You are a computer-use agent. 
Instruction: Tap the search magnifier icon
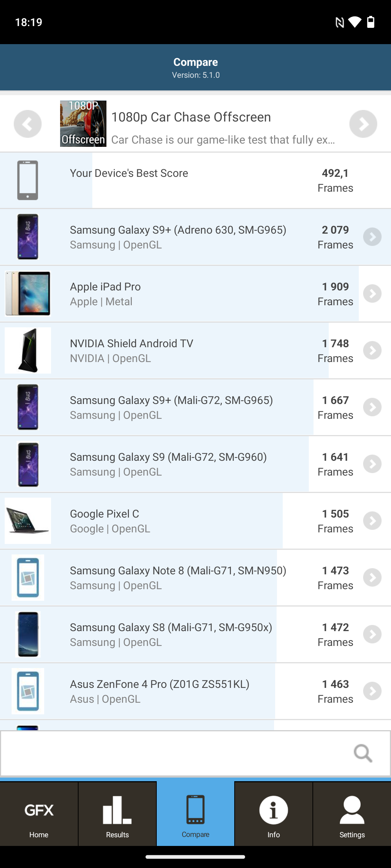point(363,753)
